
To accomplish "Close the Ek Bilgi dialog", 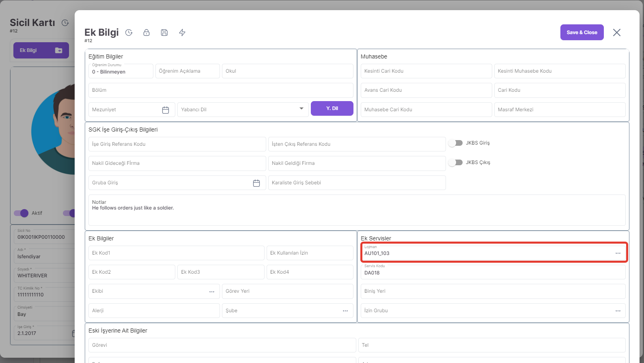I will [616, 32].
